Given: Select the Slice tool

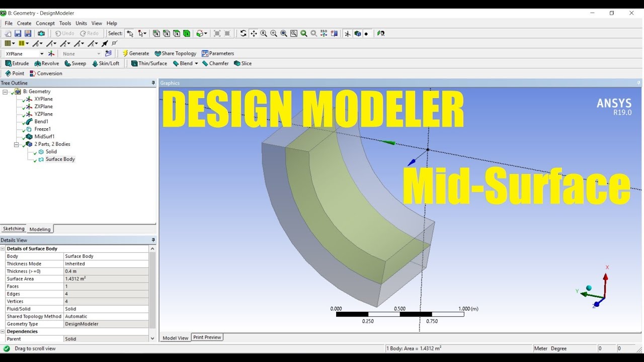Looking at the screenshot, I should (x=243, y=63).
